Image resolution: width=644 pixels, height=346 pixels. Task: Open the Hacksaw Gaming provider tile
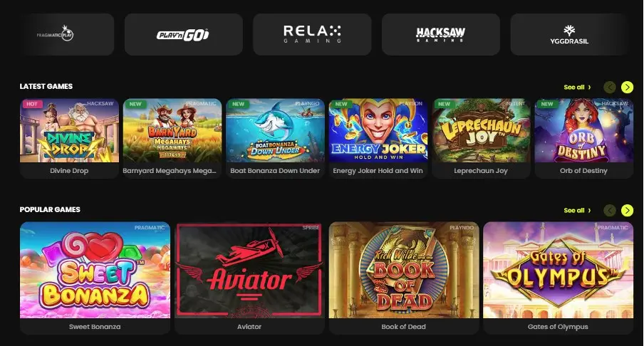tap(441, 34)
